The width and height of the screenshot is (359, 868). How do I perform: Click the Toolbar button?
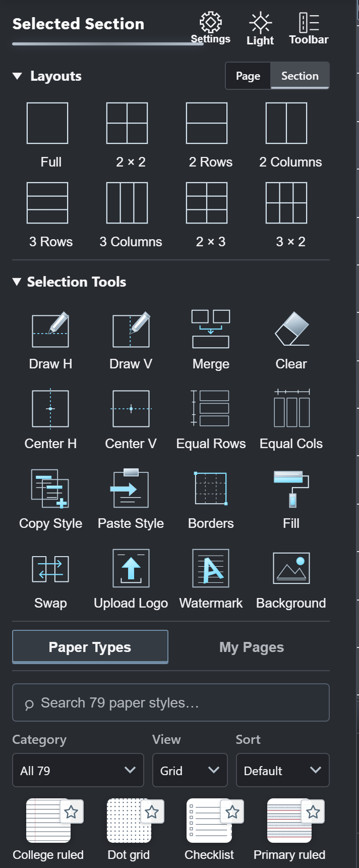pos(309,29)
